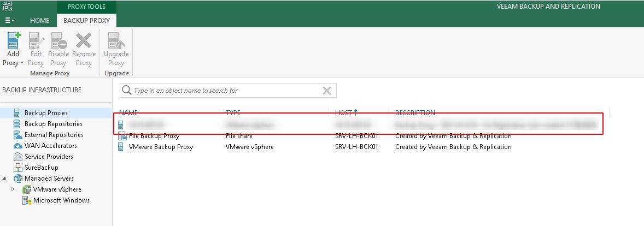Select the VMware Backup Proxy row
The width and height of the screenshot is (644, 226).
point(361,147)
